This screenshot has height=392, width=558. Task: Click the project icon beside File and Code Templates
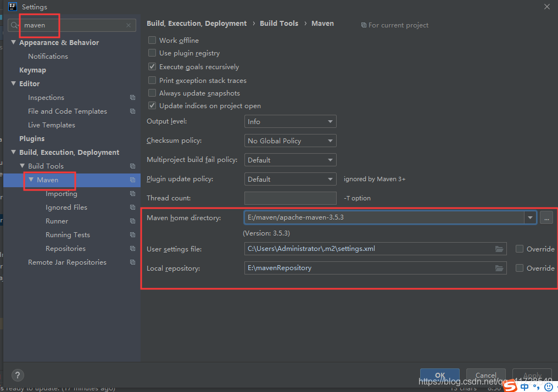(x=132, y=111)
